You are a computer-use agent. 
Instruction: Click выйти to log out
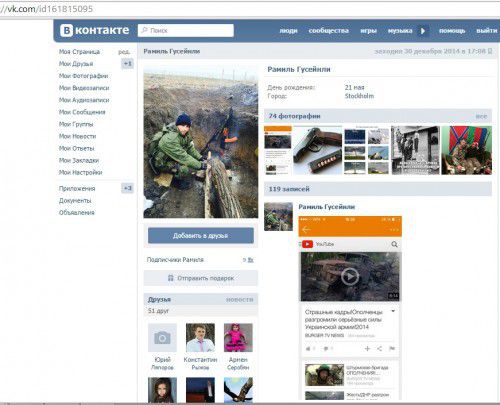487,31
